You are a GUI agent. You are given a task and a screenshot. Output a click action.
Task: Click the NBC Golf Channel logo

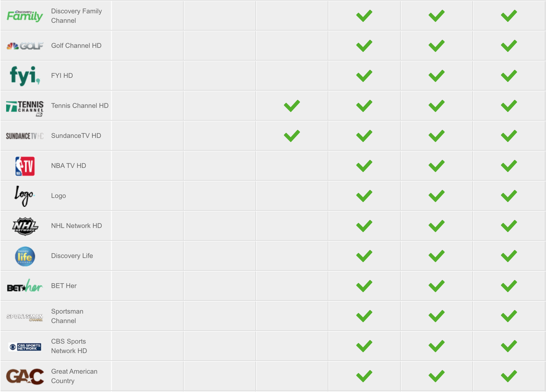25,46
